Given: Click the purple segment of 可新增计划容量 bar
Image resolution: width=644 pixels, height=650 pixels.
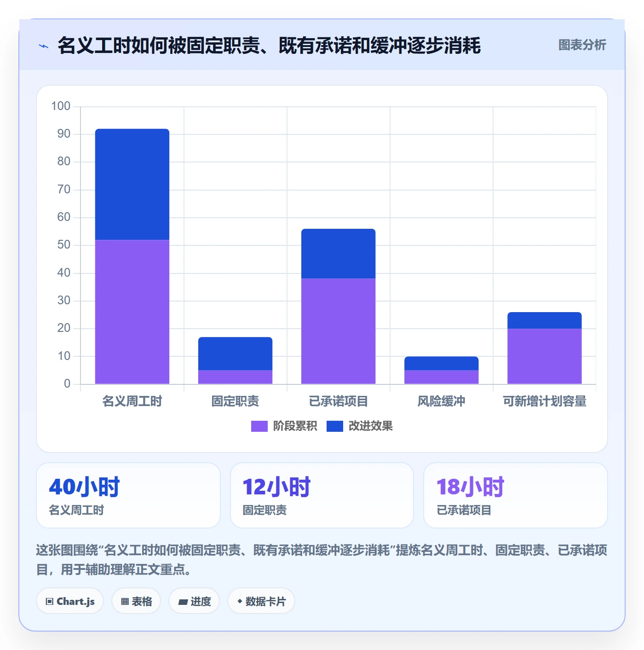Looking at the screenshot, I should tap(544, 356).
